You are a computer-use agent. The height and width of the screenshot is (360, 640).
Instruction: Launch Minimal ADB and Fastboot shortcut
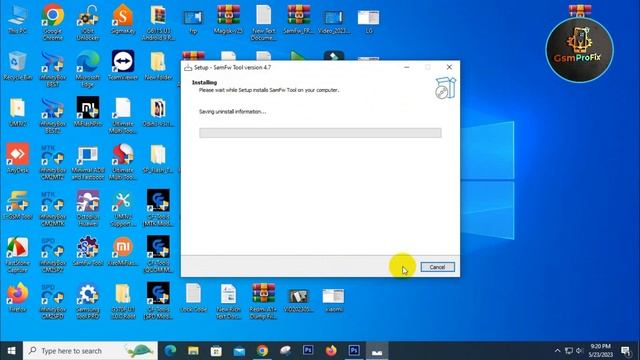pyautogui.click(x=88, y=162)
